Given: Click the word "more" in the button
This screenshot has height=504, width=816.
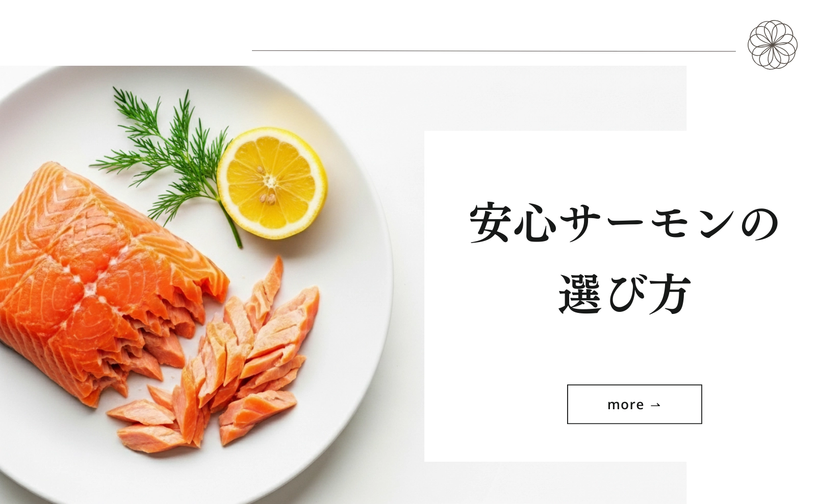Looking at the screenshot, I should point(626,405).
